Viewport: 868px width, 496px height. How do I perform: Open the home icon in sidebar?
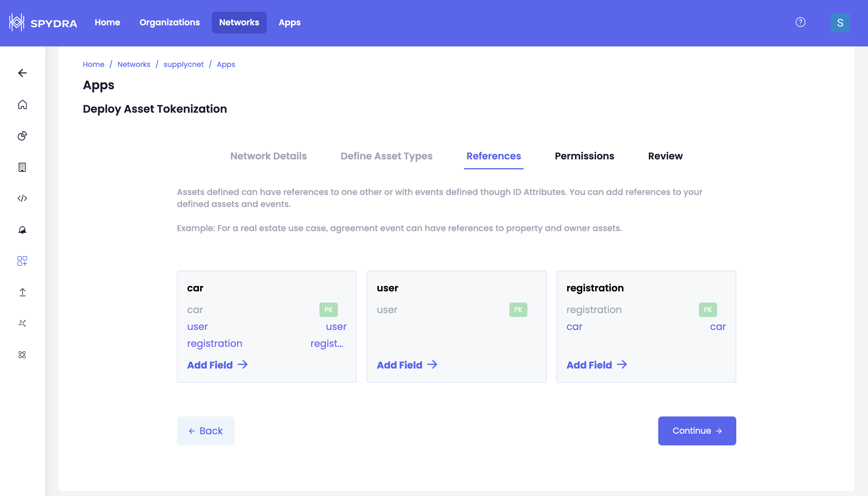[23, 104]
